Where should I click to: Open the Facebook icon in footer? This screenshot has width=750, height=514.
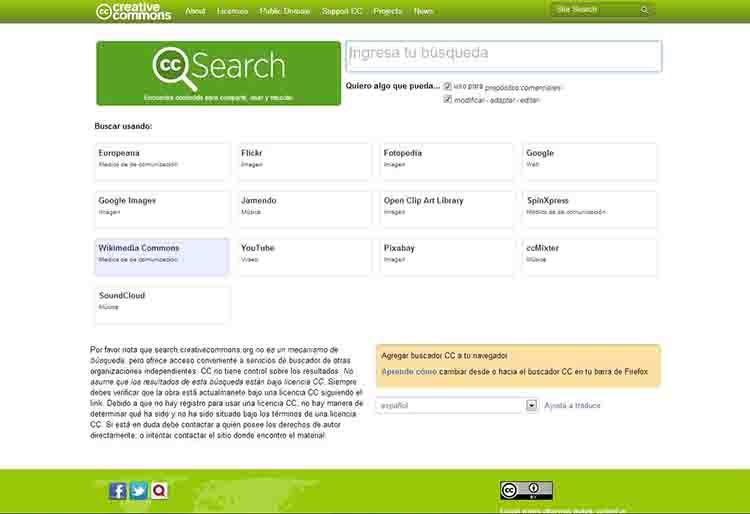(118, 491)
